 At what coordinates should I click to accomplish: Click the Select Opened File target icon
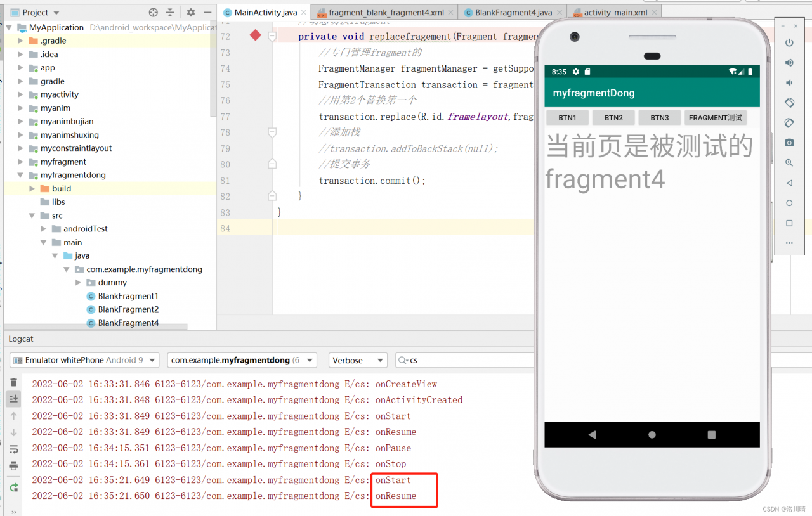(x=153, y=12)
